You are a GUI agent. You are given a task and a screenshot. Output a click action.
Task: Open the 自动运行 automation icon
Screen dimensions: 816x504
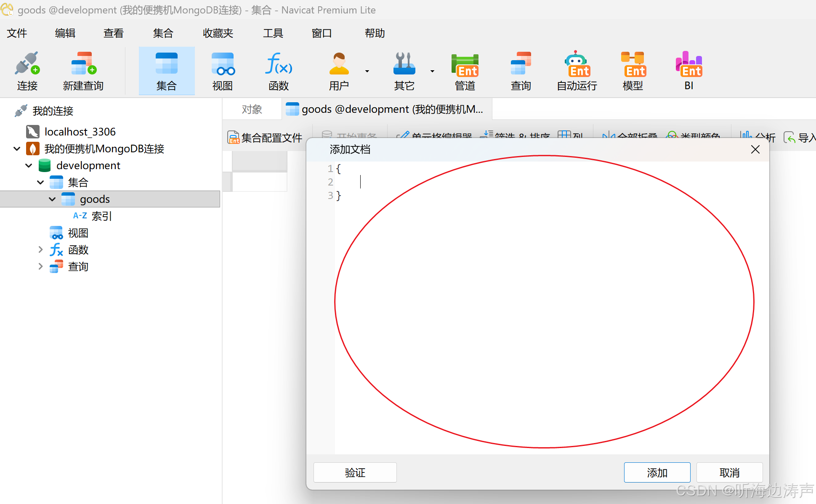tap(576, 71)
